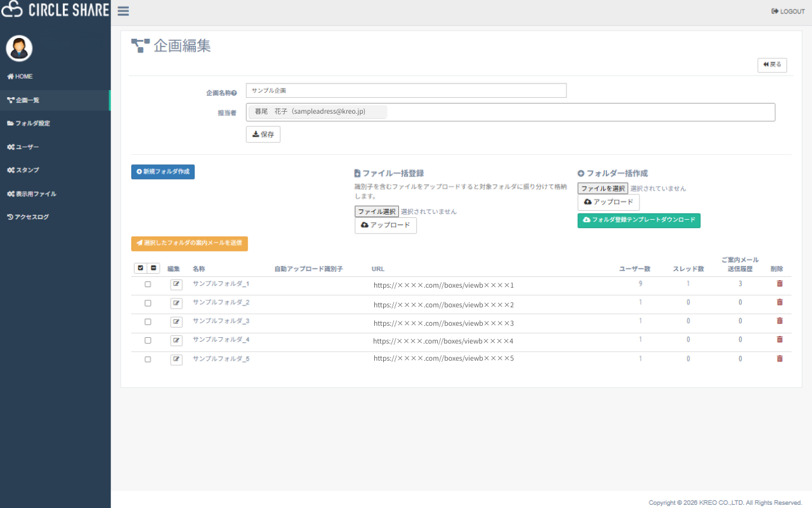Delete サンプルフォルダ_5 using trash icon
Screen dimensions: 812x508
(x=780, y=359)
